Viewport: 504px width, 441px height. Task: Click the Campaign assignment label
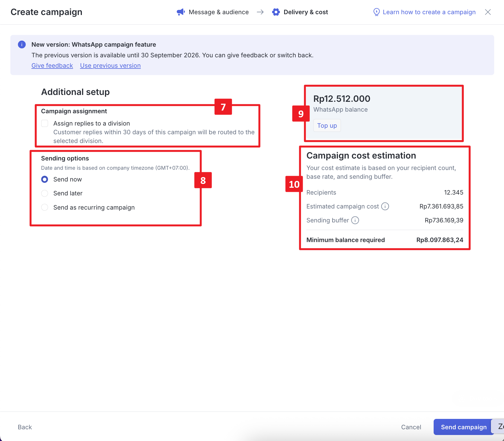(74, 111)
